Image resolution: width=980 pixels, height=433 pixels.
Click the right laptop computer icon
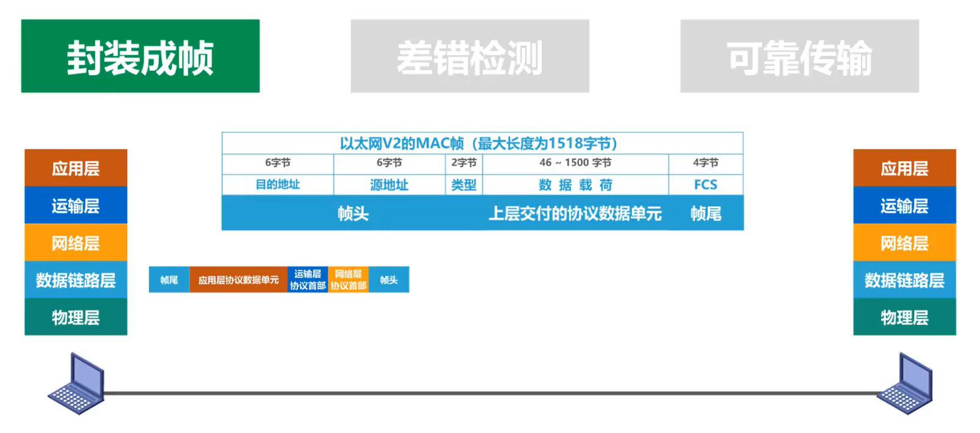[905, 384]
